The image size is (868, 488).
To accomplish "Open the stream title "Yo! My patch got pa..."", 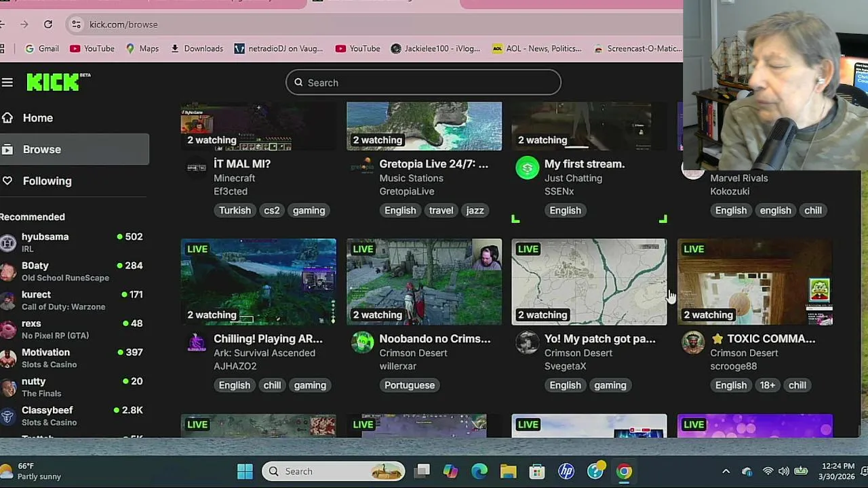I will pyautogui.click(x=600, y=339).
